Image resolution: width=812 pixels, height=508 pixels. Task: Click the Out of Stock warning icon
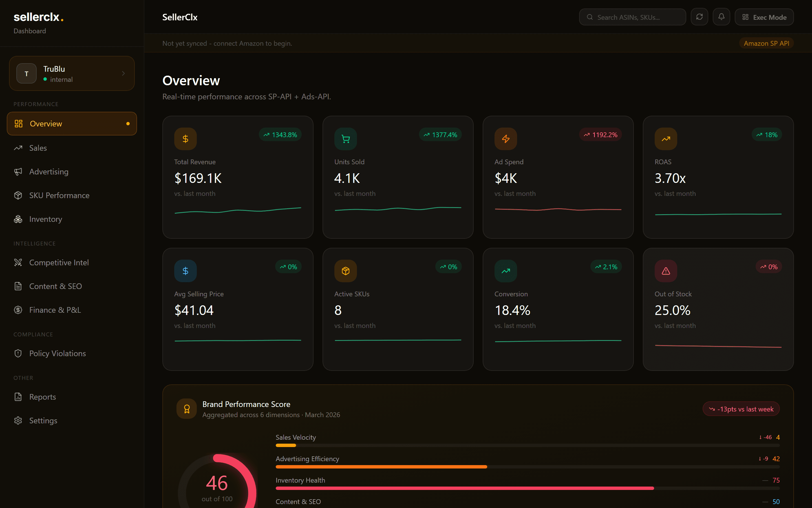point(666,271)
